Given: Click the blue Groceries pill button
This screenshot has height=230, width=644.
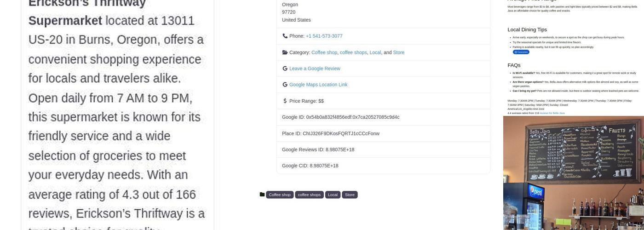Looking at the screenshot, I should click(x=521, y=52).
